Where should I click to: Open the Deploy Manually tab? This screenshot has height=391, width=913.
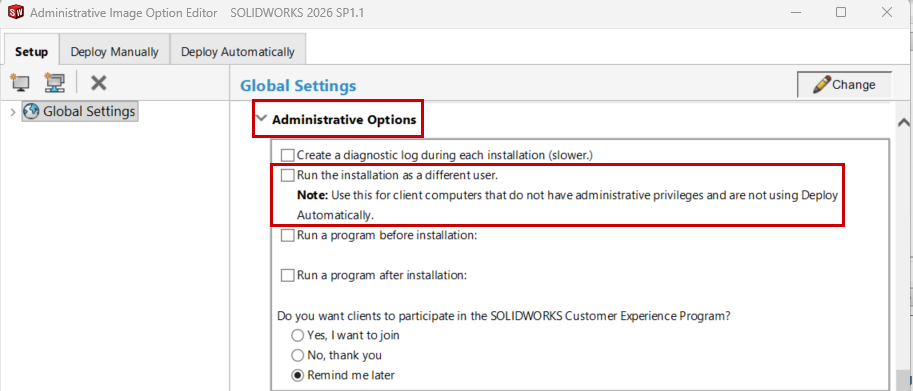(114, 52)
